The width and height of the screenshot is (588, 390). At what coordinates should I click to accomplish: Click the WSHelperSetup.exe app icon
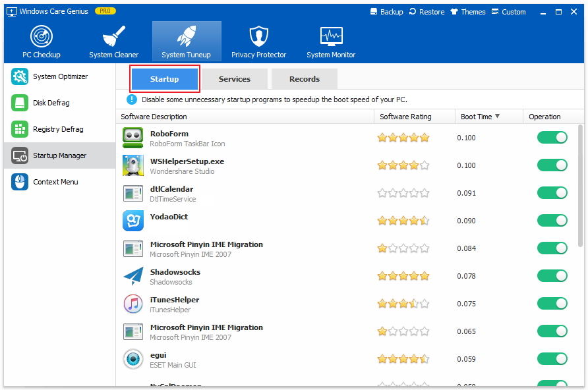click(x=133, y=165)
